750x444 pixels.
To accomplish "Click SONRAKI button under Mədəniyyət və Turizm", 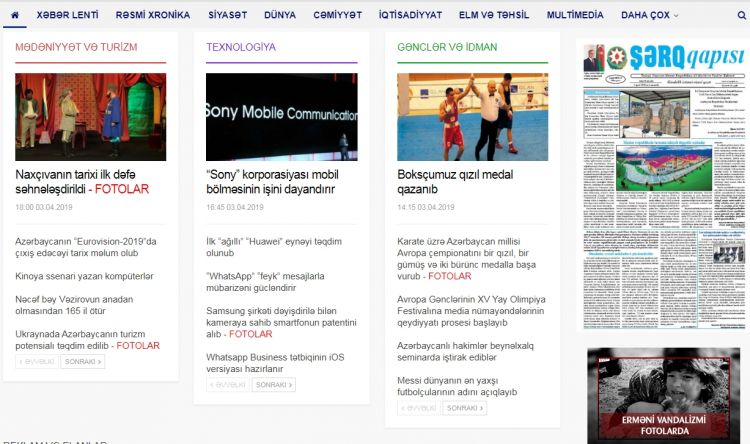I will pos(82,362).
